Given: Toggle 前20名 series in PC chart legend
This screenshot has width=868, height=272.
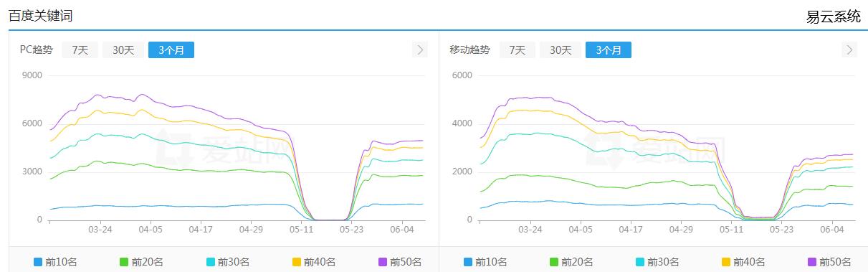Looking at the screenshot, I should tap(141, 262).
